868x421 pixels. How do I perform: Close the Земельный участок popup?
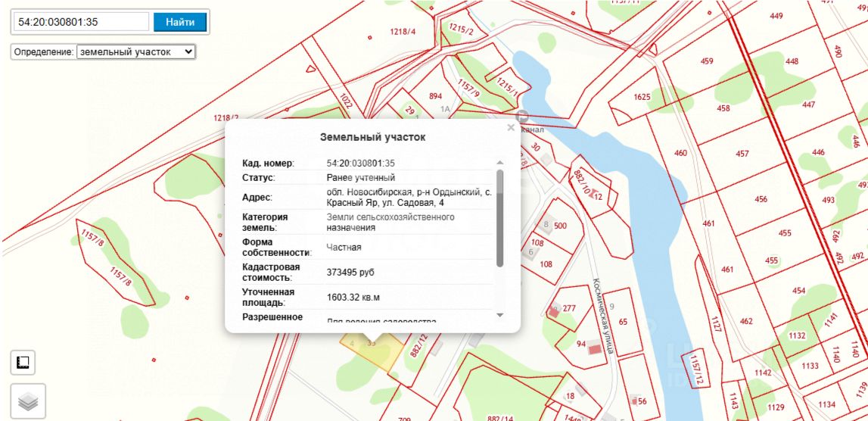click(511, 128)
